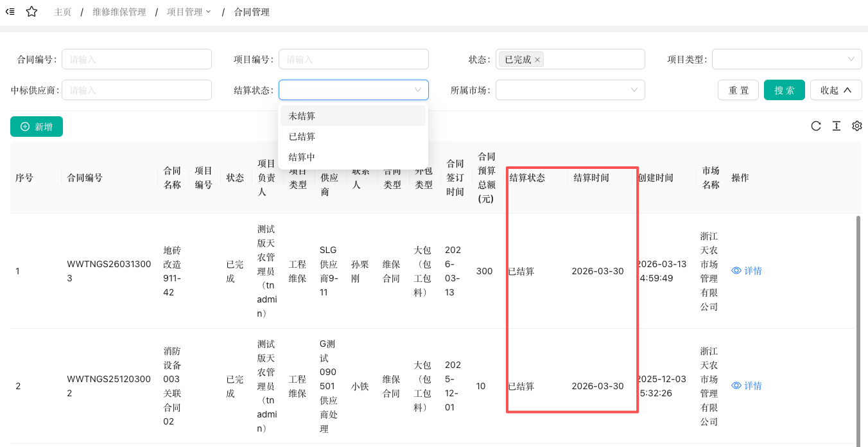View 详情 for contract WWTNGS260313003
This screenshot has width=868, height=447.
coord(747,271)
